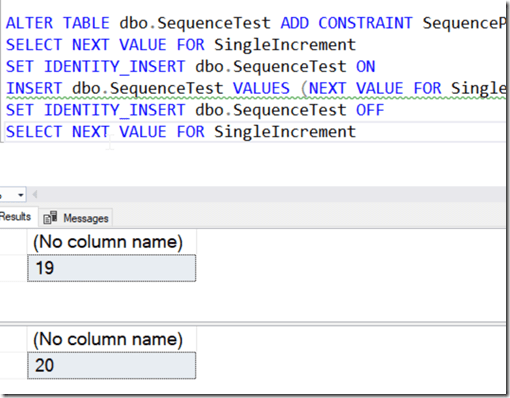Select the result cell containing 19
The height and width of the screenshot is (398, 510).
[111, 268]
